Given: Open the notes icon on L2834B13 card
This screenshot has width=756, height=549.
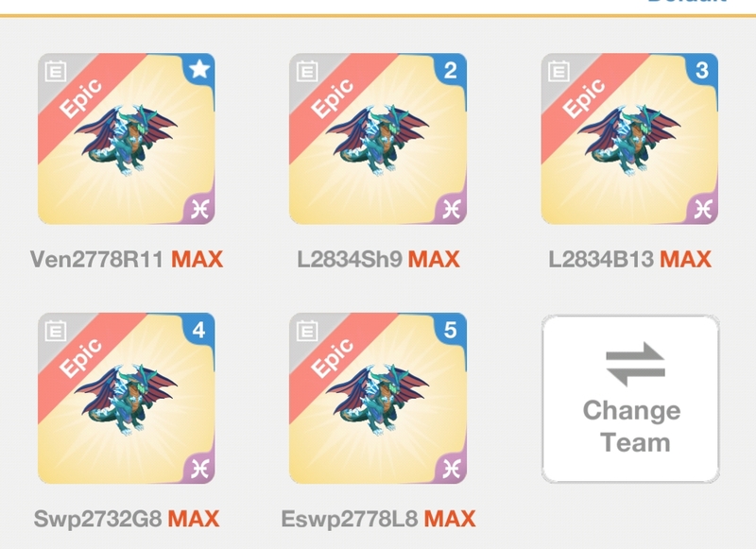Looking at the screenshot, I should (558, 71).
